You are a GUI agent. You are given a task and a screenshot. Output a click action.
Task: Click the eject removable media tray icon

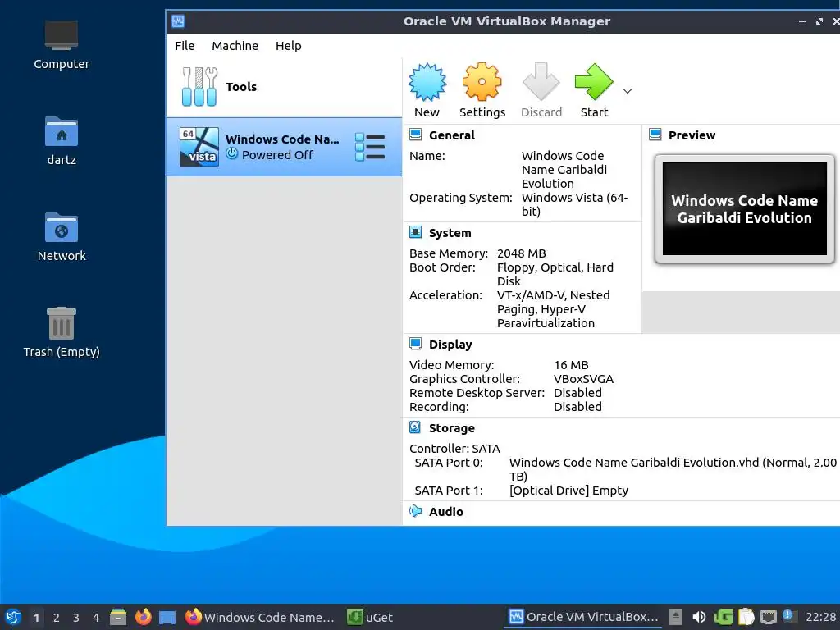(x=676, y=617)
